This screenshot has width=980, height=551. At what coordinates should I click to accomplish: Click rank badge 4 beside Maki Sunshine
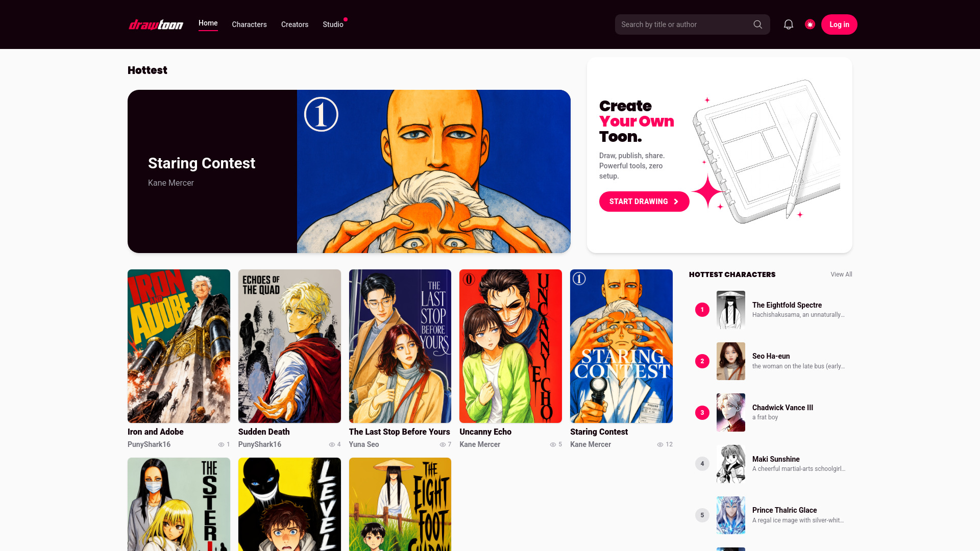coord(702,464)
